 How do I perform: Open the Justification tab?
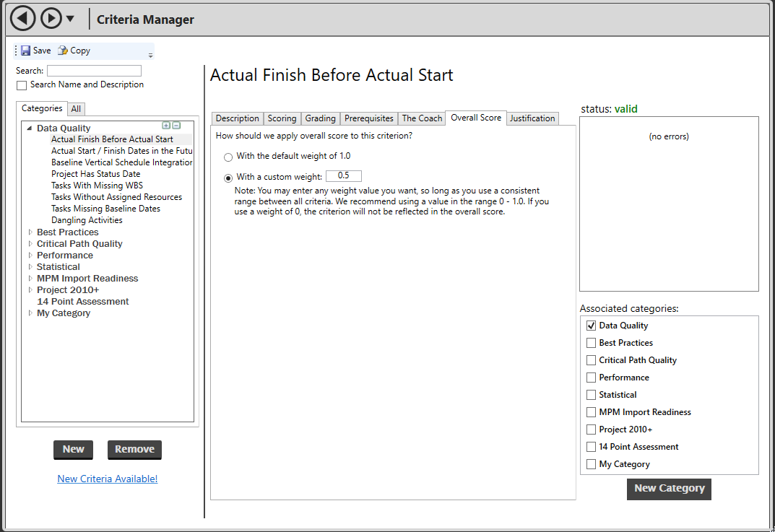(x=532, y=118)
